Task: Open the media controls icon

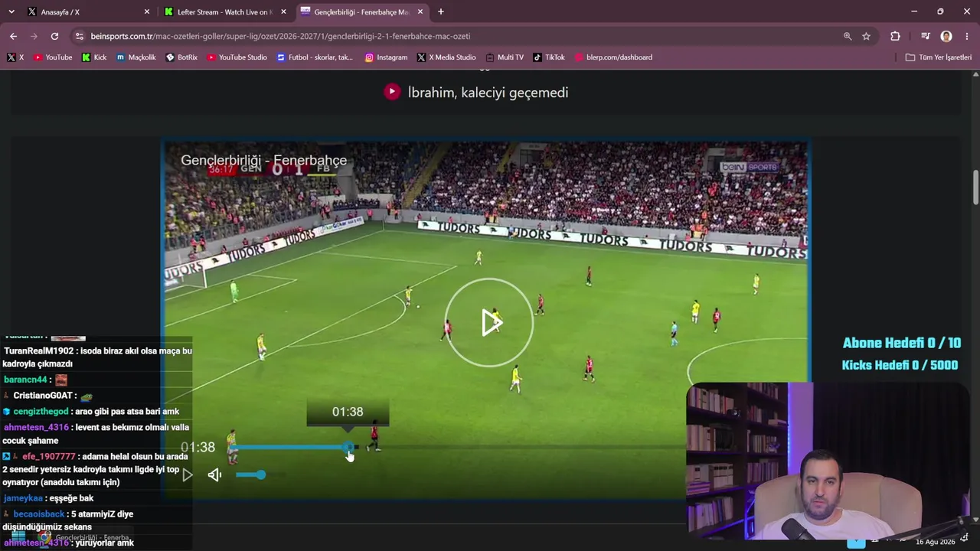Action: (926, 36)
